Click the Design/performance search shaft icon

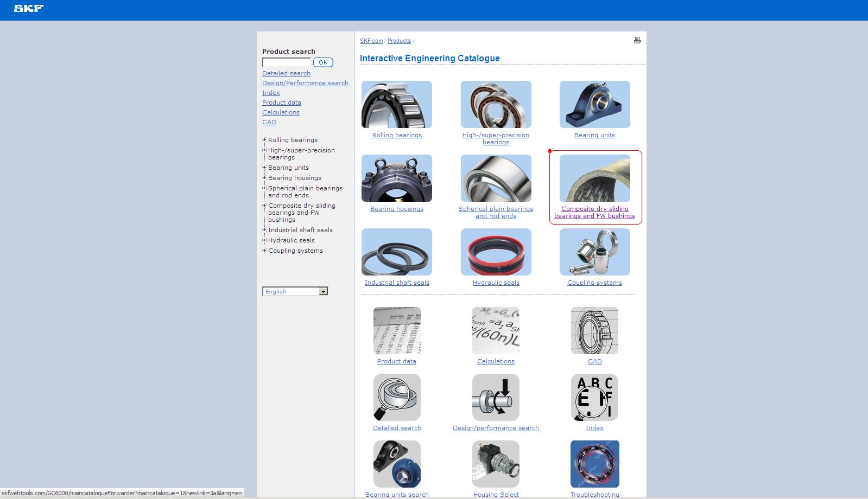click(x=496, y=397)
